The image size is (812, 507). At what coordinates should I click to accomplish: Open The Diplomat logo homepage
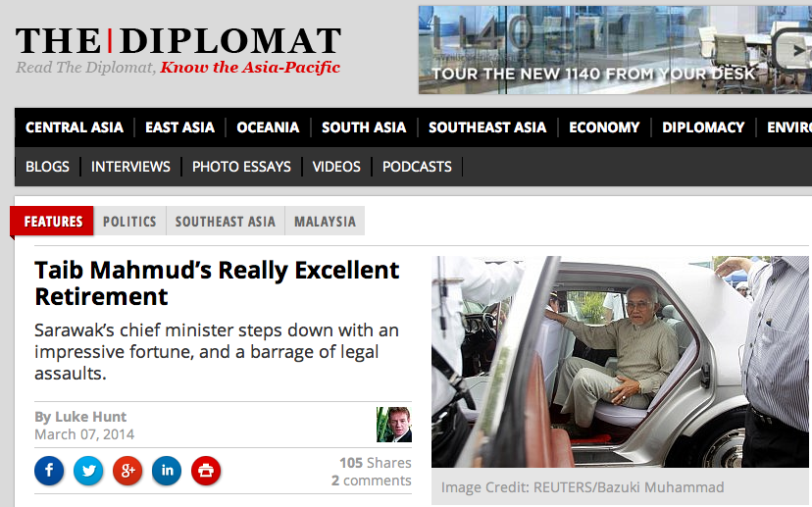[178, 50]
